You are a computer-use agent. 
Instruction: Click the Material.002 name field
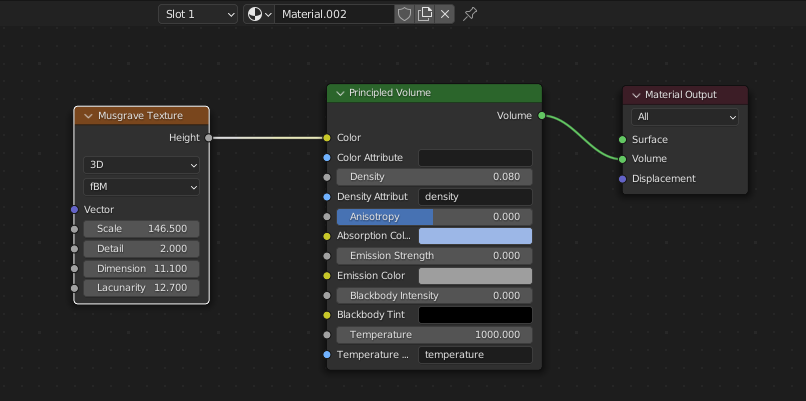tap(335, 14)
